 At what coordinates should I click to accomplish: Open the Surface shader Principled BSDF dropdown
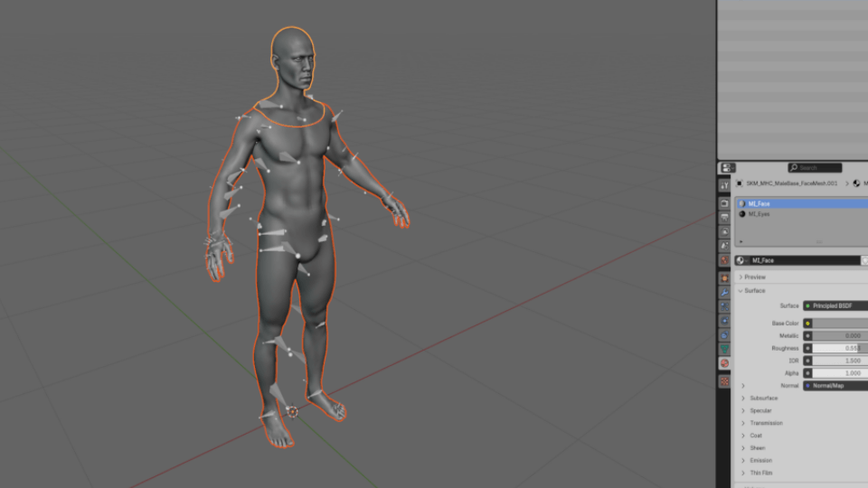pyautogui.click(x=835, y=306)
